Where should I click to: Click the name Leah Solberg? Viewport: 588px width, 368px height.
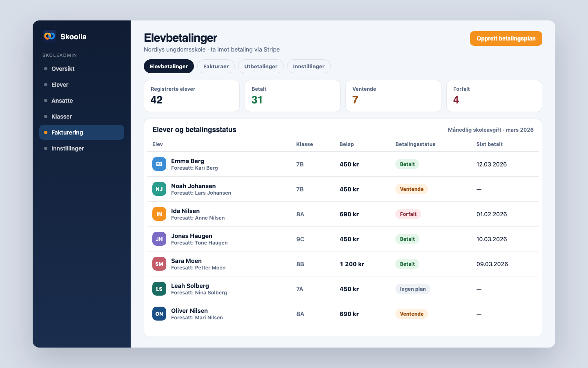tap(190, 286)
